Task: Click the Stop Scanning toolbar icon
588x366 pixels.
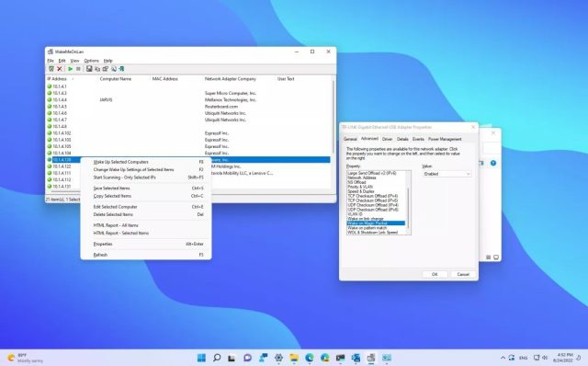Action: [78, 69]
